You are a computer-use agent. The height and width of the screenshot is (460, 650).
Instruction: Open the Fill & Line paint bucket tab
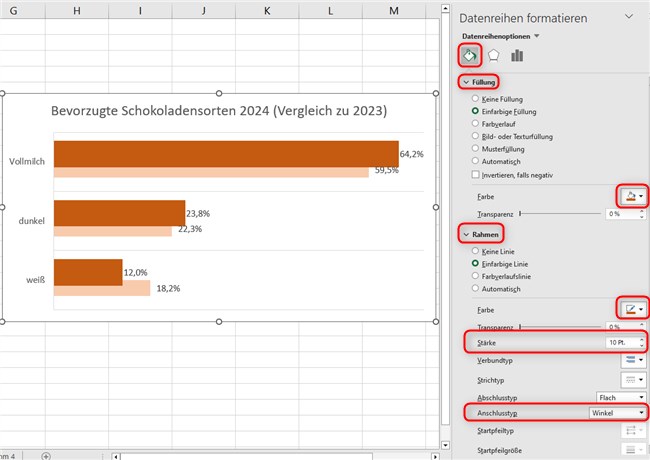tap(469, 56)
